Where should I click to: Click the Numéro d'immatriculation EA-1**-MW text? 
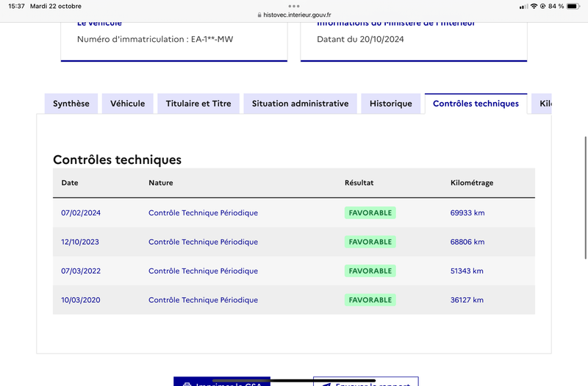(155, 39)
